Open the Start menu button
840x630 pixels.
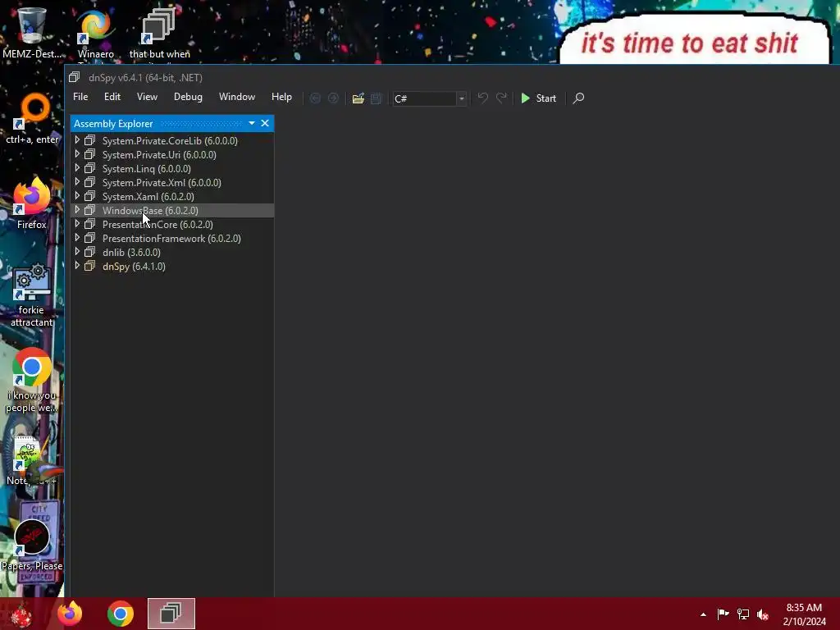21,614
